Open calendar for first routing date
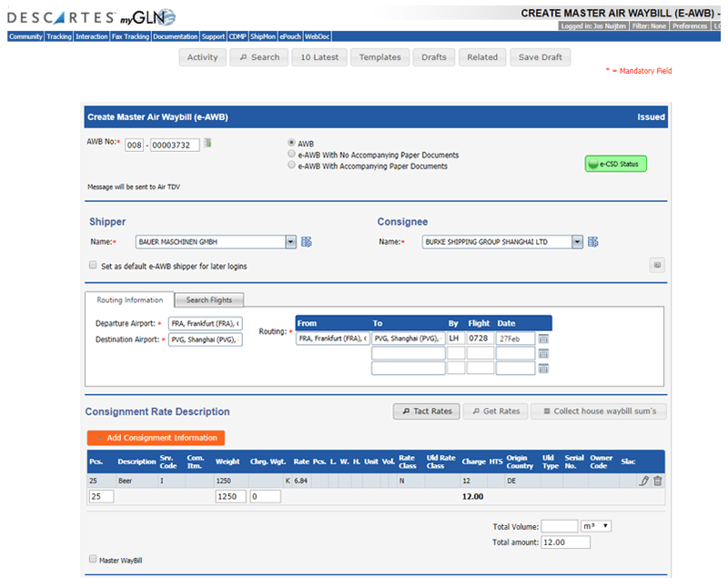Viewport: 728px width, 587px height. (544, 339)
